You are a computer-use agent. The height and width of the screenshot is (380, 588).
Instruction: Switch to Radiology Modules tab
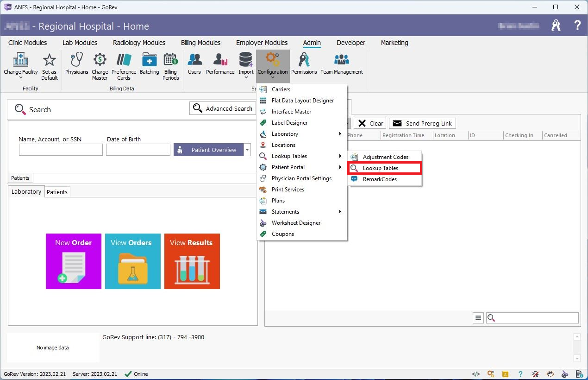coord(139,43)
